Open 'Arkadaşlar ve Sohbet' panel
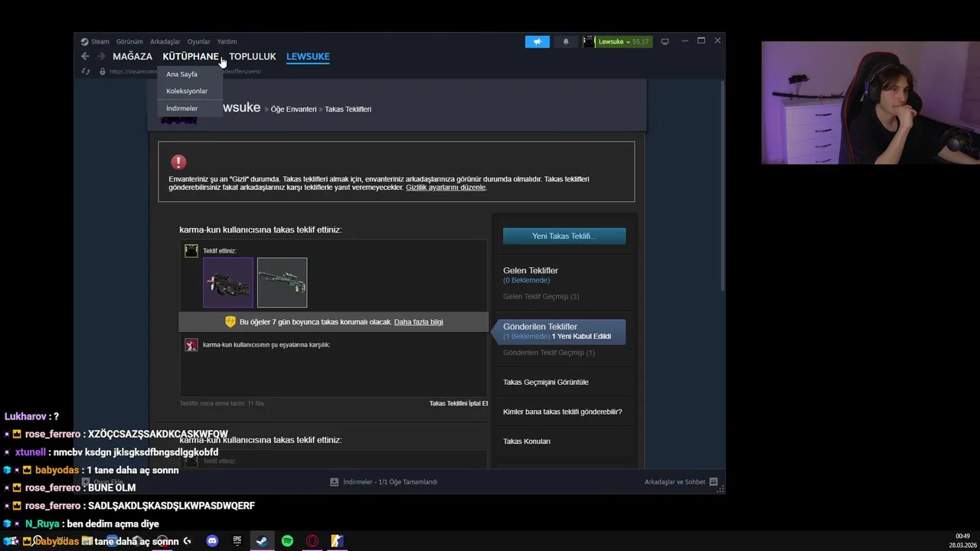This screenshot has width=980, height=551. [675, 482]
